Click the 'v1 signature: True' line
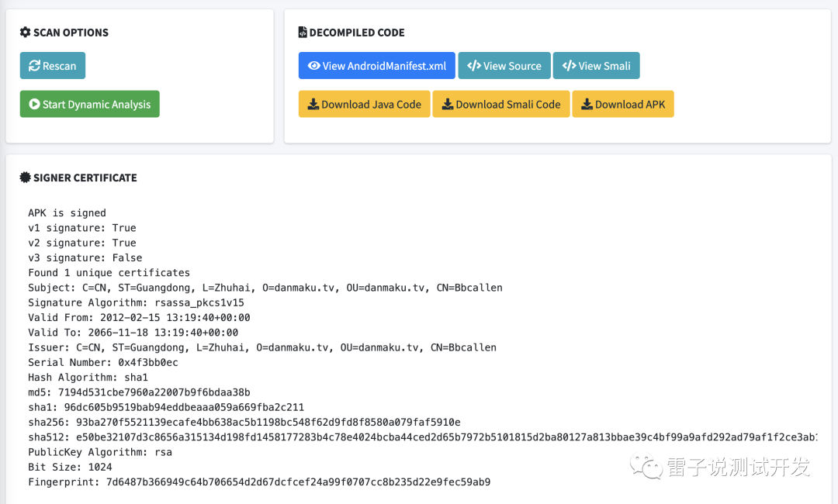Image resolution: width=838 pixels, height=504 pixels. (81, 228)
